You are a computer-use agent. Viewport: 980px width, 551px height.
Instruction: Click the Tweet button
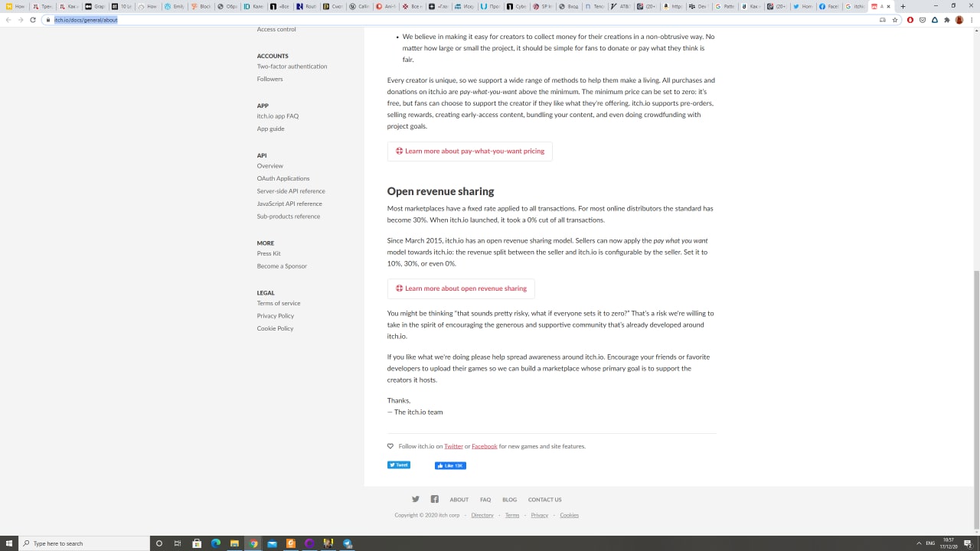[399, 465]
